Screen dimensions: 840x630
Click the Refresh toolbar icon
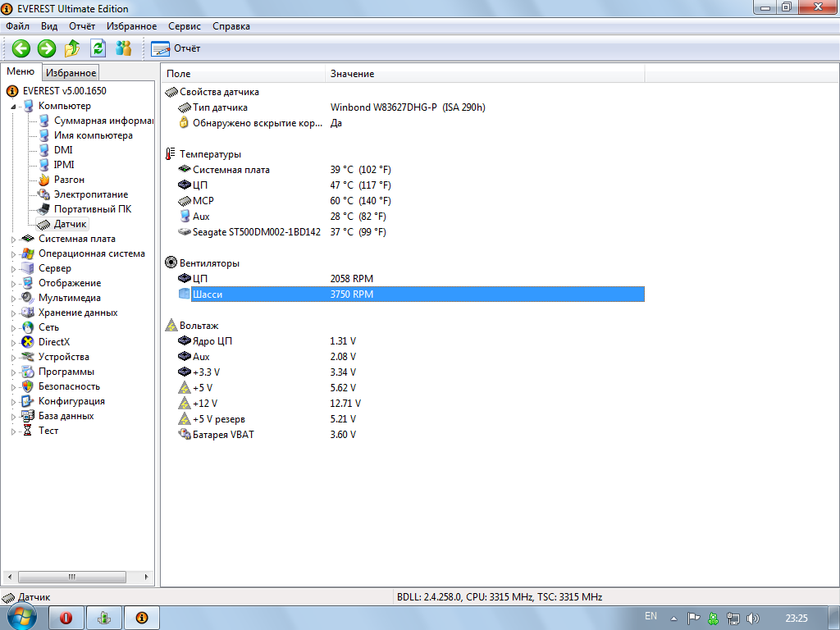click(98, 48)
